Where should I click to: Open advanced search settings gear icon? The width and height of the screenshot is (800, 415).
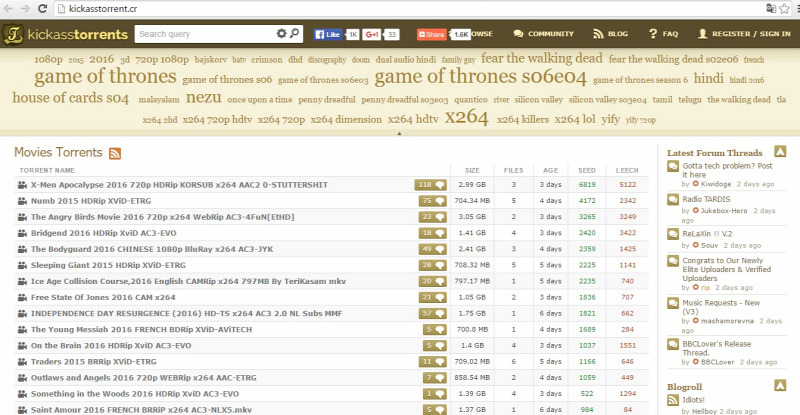281,34
